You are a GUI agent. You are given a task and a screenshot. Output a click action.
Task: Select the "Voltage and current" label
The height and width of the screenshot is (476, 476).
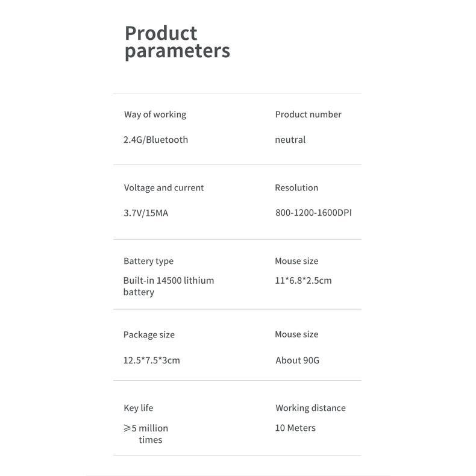click(x=164, y=188)
